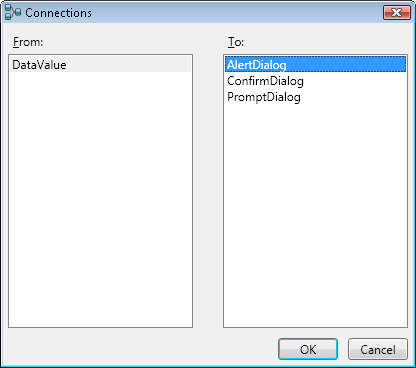Image resolution: width=416 pixels, height=368 pixels.
Task: Choose ConfirmDialog as connection target
Action: click(x=315, y=81)
